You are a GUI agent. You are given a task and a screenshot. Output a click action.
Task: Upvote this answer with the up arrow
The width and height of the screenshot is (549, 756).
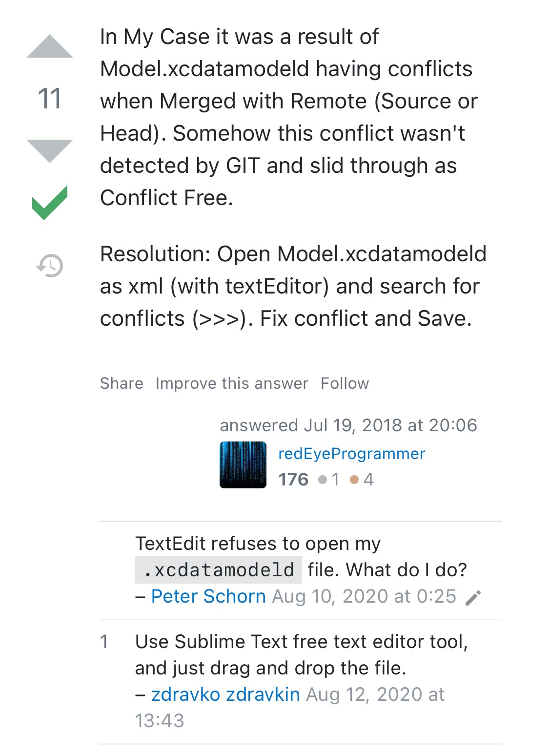pos(49,47)
